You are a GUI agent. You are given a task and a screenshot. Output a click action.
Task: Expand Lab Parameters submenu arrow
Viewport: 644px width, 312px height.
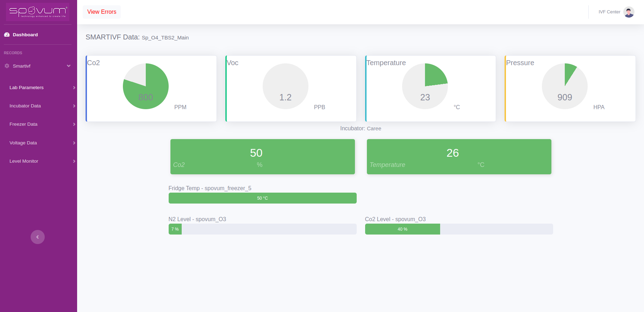coord(74,88)
